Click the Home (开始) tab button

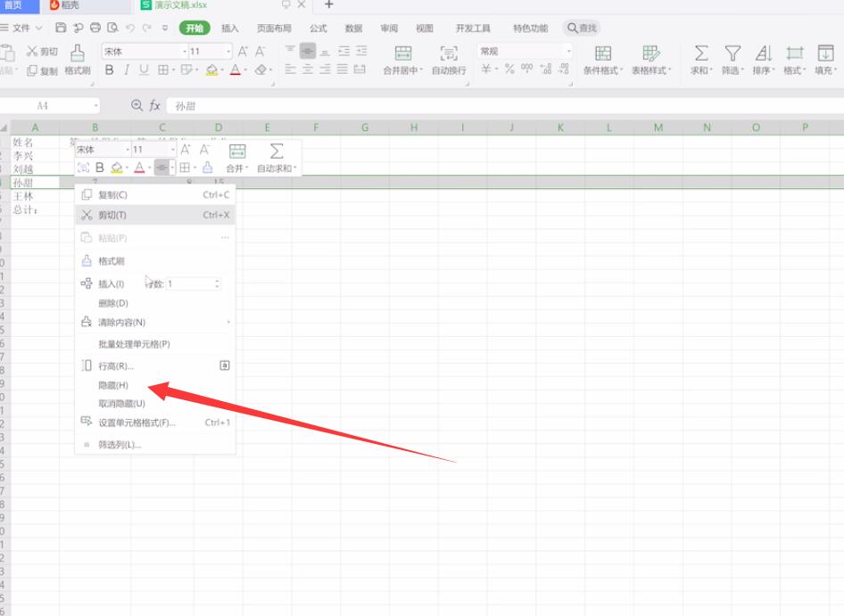[194, 28]
